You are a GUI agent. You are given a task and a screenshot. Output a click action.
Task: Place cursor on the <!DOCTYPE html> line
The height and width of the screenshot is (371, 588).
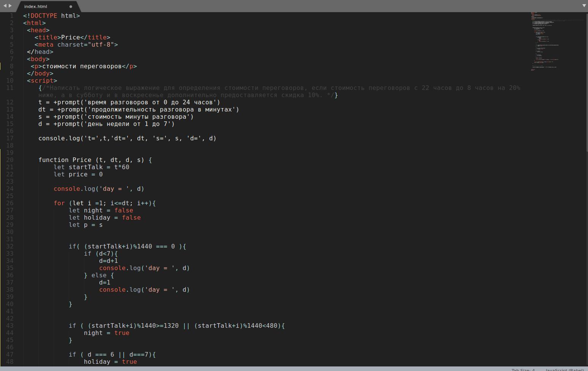52,16
